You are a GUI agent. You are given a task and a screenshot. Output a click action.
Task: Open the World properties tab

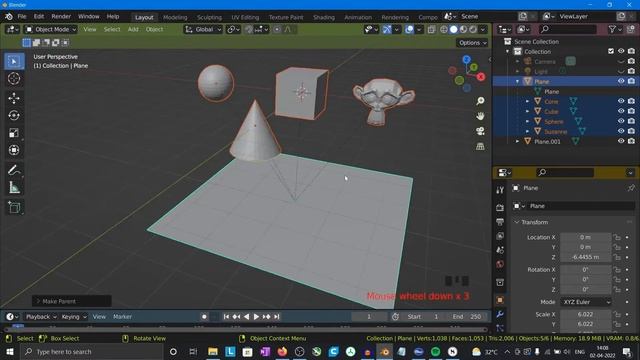pyautogui.click(x=500, y=264)
